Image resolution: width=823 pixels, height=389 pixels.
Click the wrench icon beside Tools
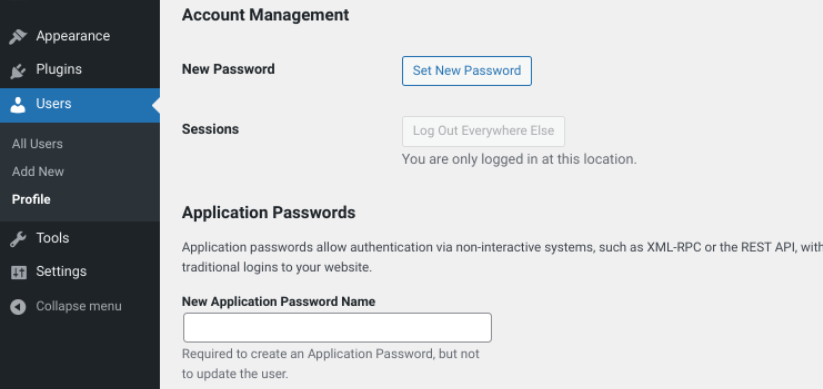tap(18, 239)
